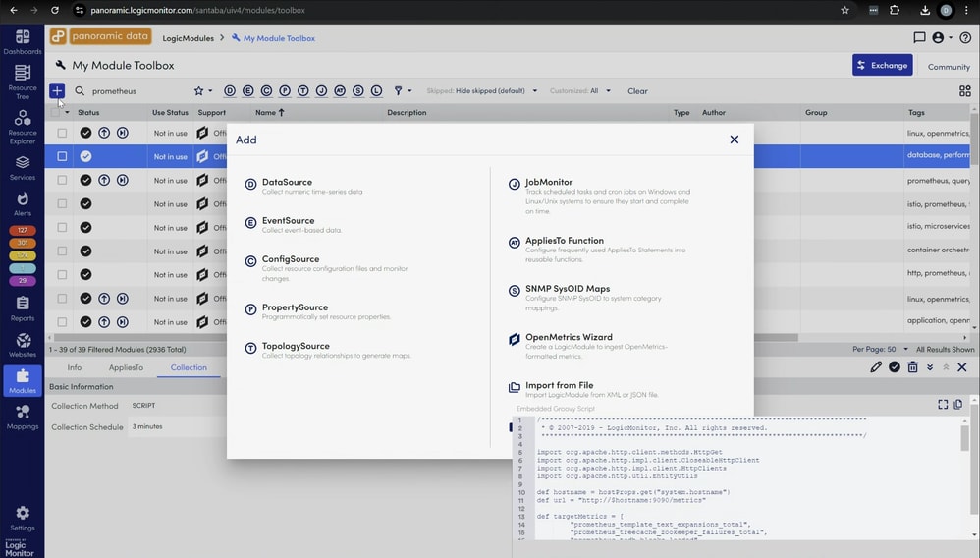Open Skipped: Hide skipped dropdown

pyautogui.click(x=482, y=90)
